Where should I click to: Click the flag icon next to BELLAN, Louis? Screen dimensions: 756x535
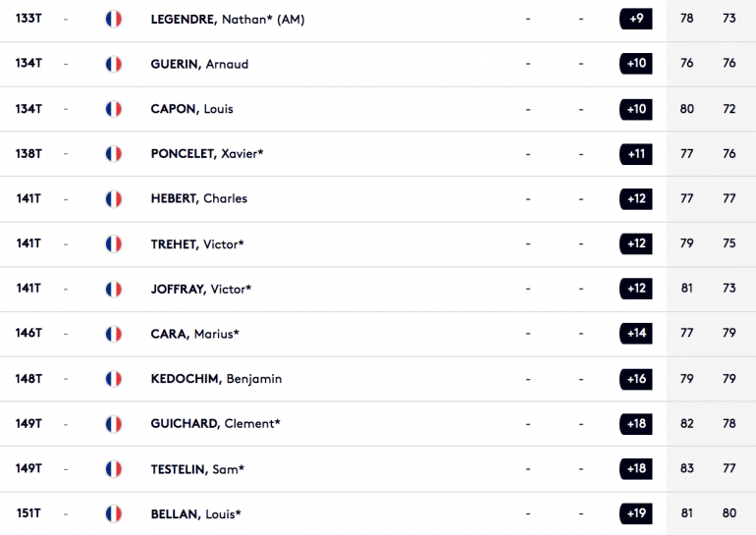tap(113, 513)
